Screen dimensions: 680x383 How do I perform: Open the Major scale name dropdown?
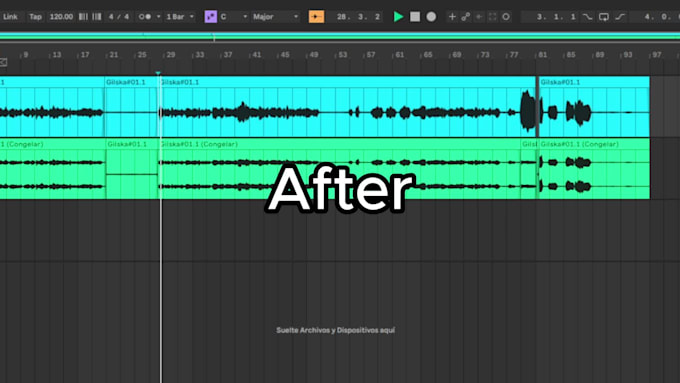[276, 17]
